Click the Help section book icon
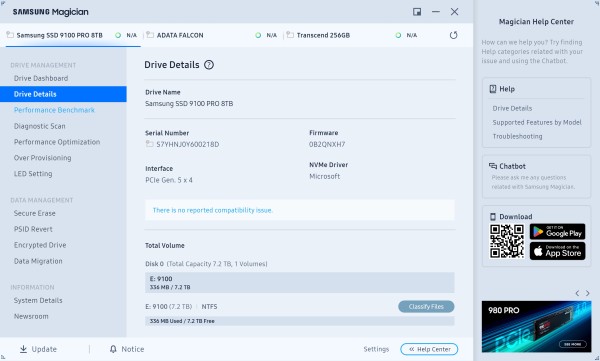600x361 pixels. coord(493,89)
